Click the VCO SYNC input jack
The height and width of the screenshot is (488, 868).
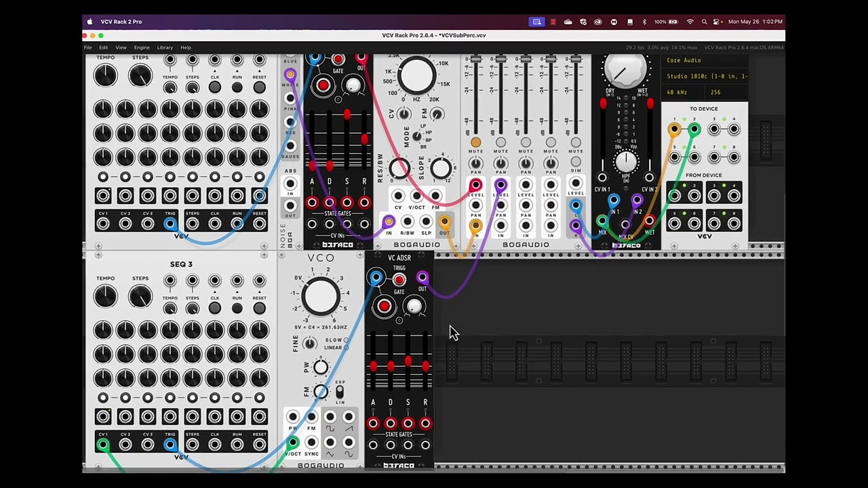(x=311, y=443)
